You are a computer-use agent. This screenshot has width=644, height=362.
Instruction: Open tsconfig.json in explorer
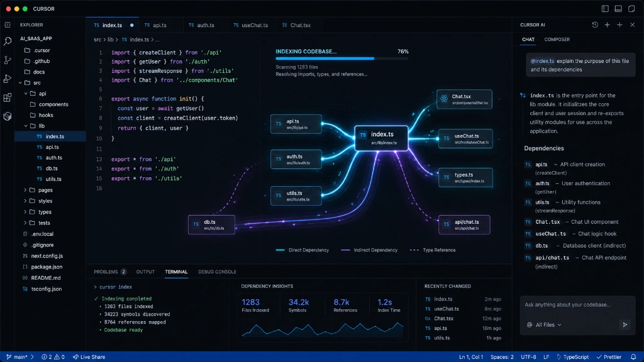[47, 289]
